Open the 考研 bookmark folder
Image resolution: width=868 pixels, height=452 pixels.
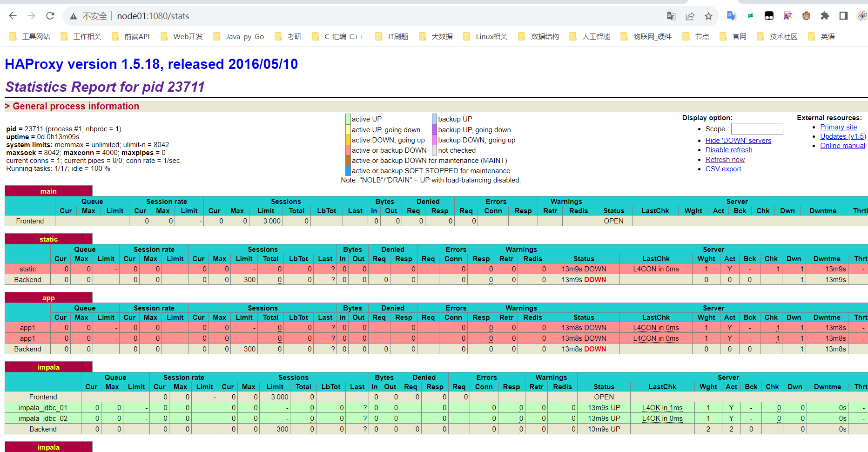click(x=288, y=36)
